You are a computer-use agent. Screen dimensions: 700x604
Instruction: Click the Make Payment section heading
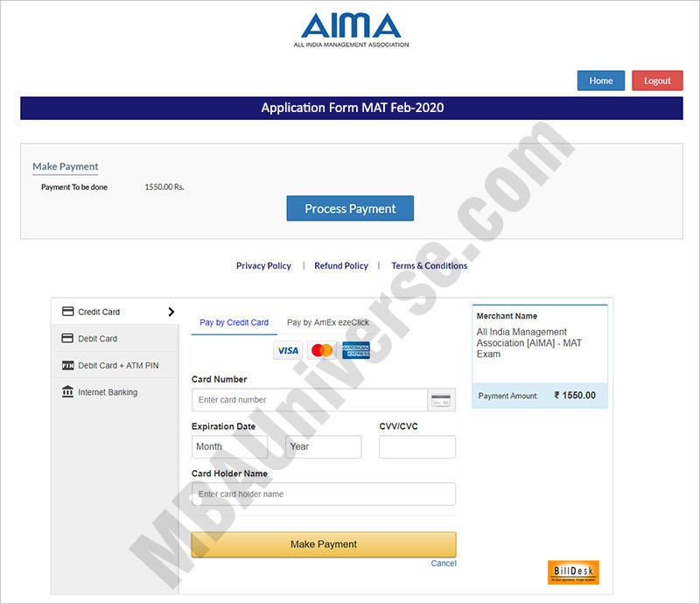[x=65, y=166]
